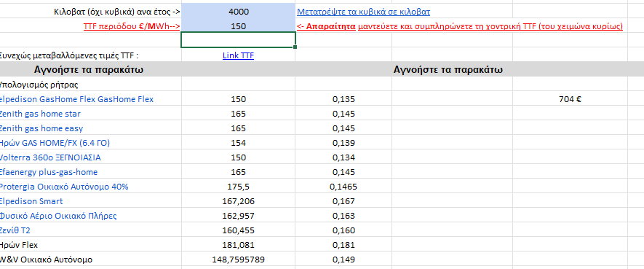Select value 0,139 in Ηρών GAS HOME/FX row
644x269 pixels.
[x=343, y=143]
